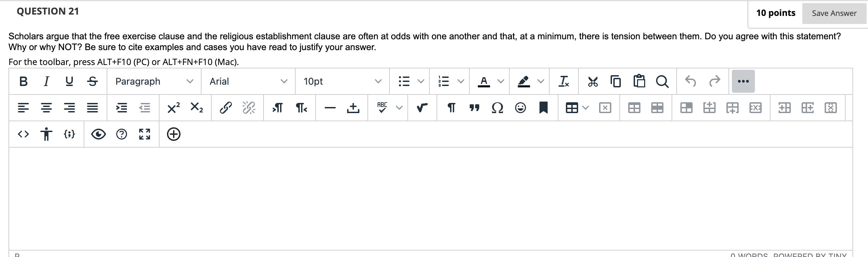Toggle underline formatting

click(69, 81)
